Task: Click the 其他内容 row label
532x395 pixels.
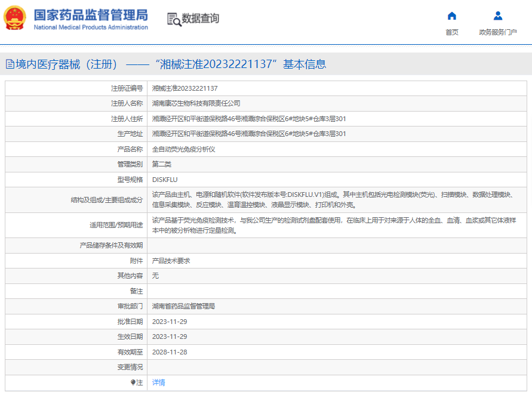Action: pyautogui.click(x=130, y=276)
